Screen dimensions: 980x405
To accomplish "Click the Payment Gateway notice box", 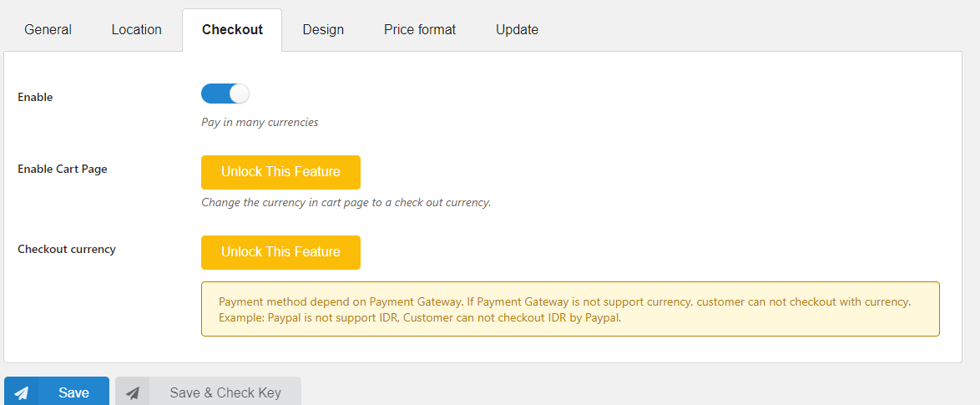I will pyautogui.click(x=570, y=309).
